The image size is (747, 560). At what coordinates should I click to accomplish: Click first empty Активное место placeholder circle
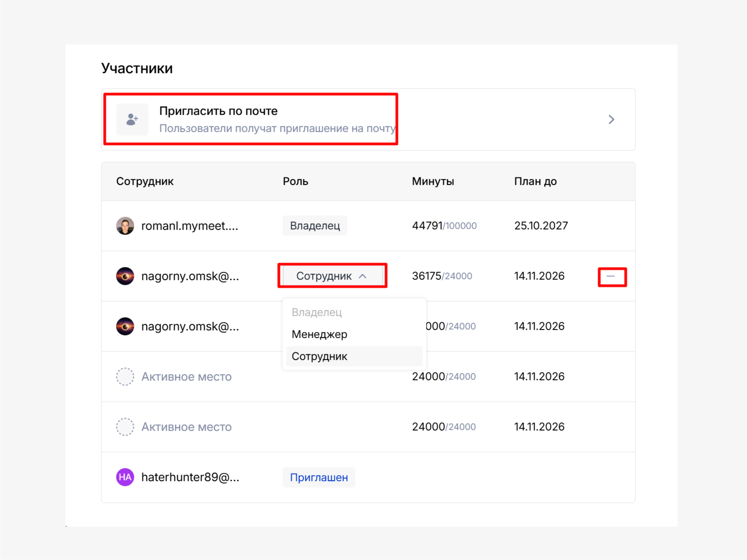tap(125, 377)
